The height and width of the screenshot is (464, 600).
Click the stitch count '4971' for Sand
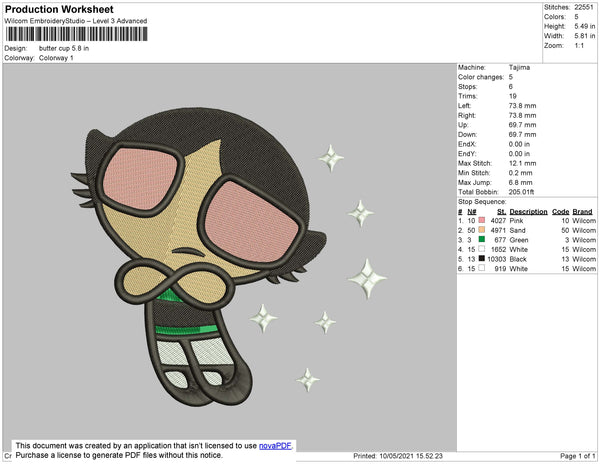tap(499, 230)
